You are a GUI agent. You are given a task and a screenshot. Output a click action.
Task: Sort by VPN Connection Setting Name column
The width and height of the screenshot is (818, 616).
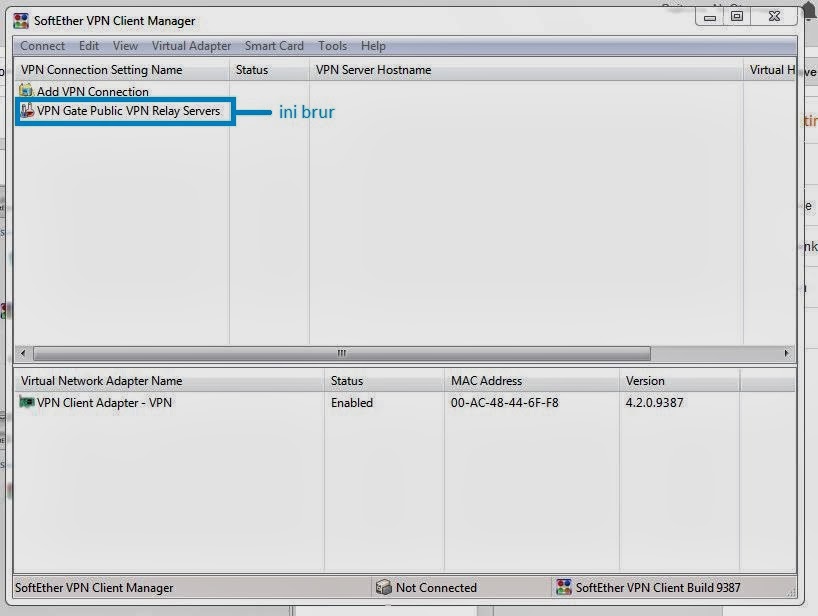122,70
